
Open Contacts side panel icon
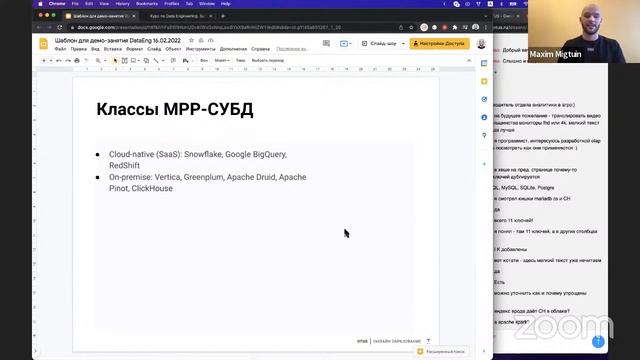[484, 117]
